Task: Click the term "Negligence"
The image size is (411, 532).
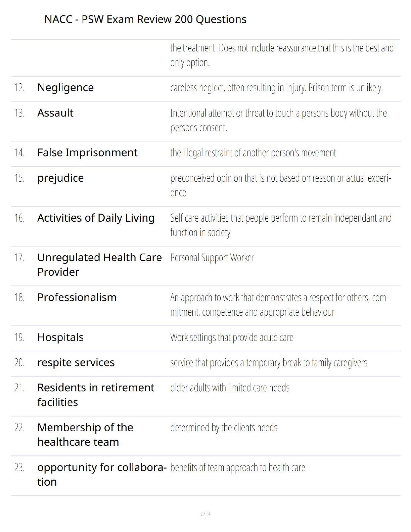Action: coord(65,88)
